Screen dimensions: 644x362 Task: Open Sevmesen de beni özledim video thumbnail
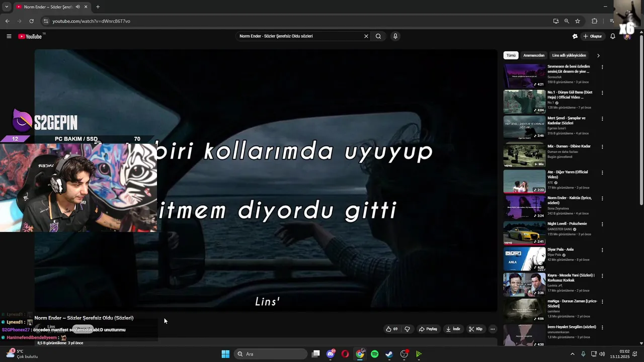[524, 75]
